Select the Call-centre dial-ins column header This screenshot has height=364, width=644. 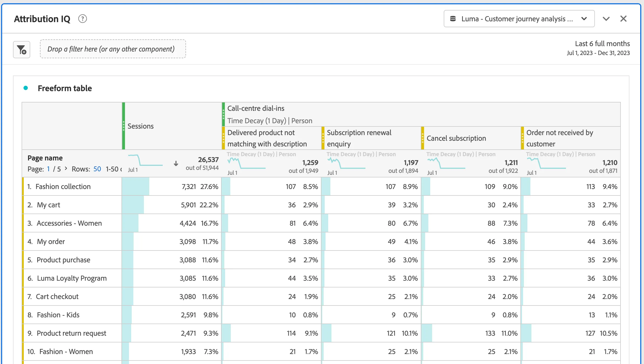[421, 114]
